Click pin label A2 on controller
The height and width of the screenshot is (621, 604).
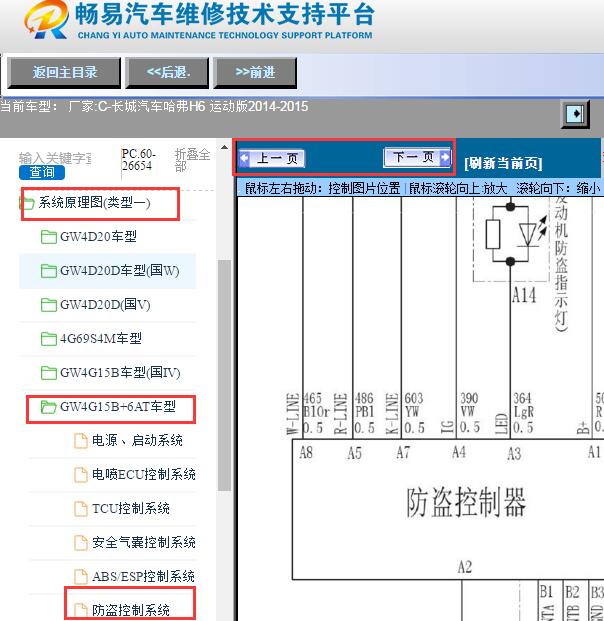click(x=465, y=567)
